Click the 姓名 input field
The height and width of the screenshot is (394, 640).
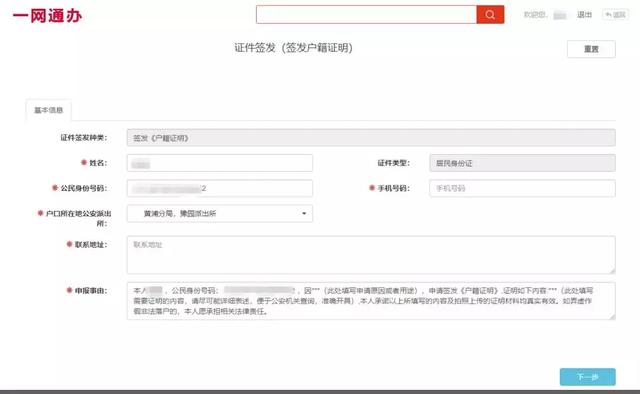pos(220,163)
